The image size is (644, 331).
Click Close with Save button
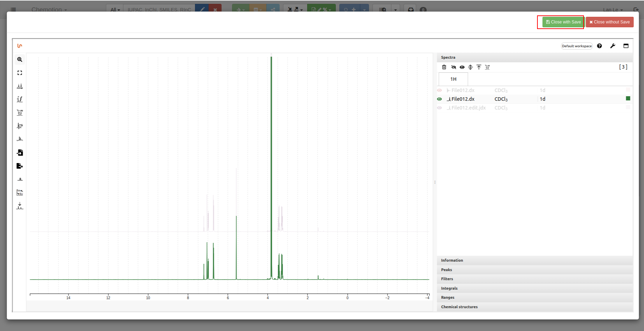563,22
